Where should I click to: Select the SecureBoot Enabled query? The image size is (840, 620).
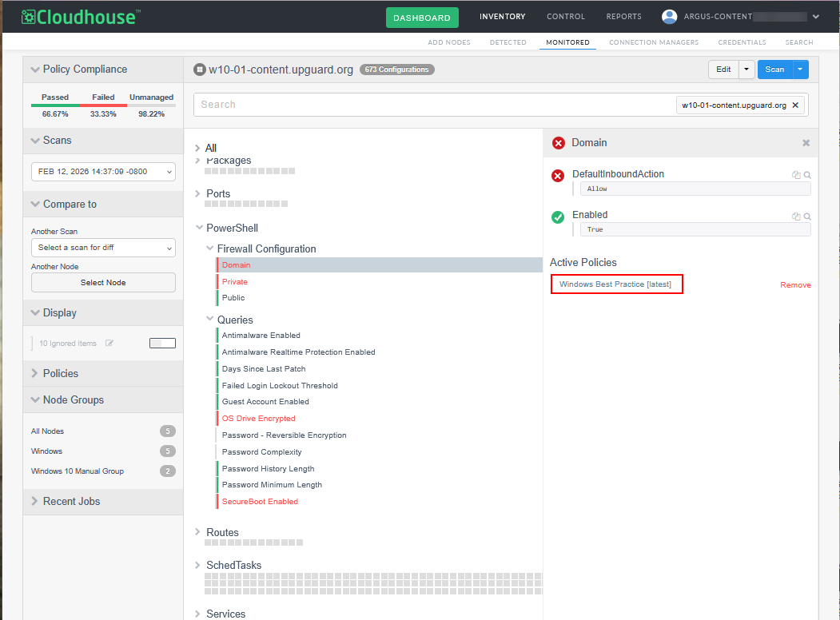pyautogui.click(x=260, y=502)
